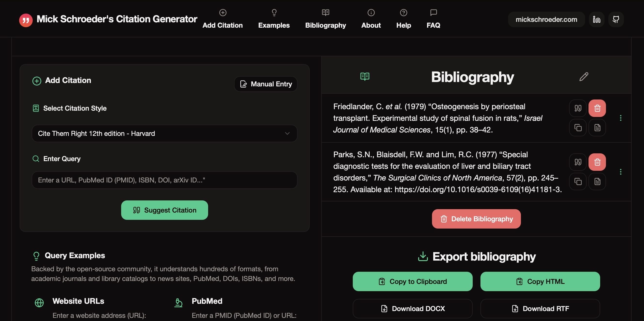Open Help in the top navigation
Screen dimensions: 644x321
pos(403,19)
